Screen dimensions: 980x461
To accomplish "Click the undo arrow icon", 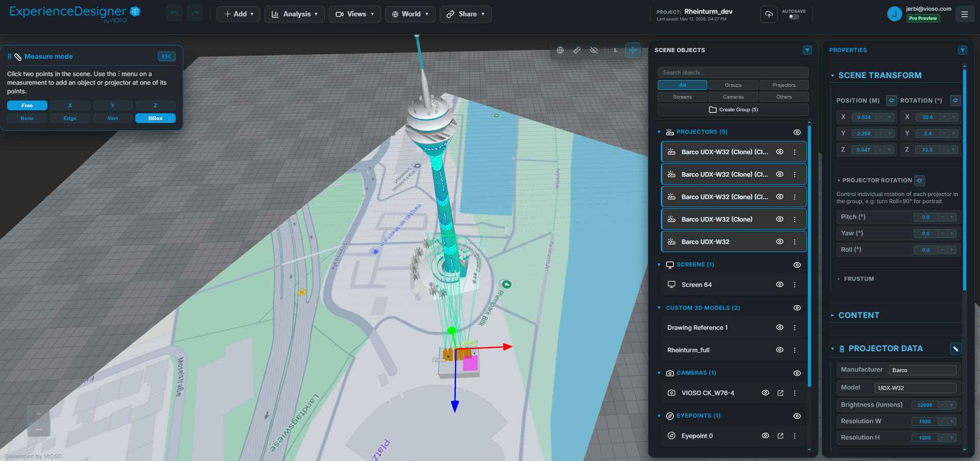I will pos(175,14).
